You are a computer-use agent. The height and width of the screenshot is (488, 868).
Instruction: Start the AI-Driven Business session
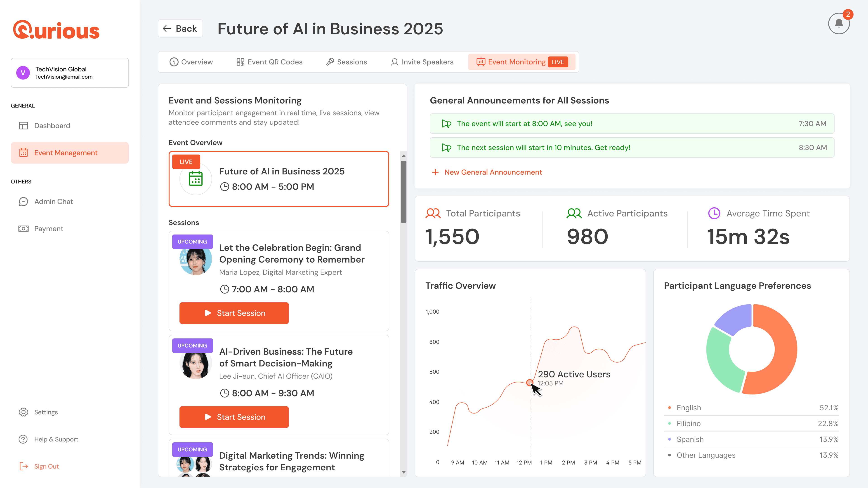point(234,417)
